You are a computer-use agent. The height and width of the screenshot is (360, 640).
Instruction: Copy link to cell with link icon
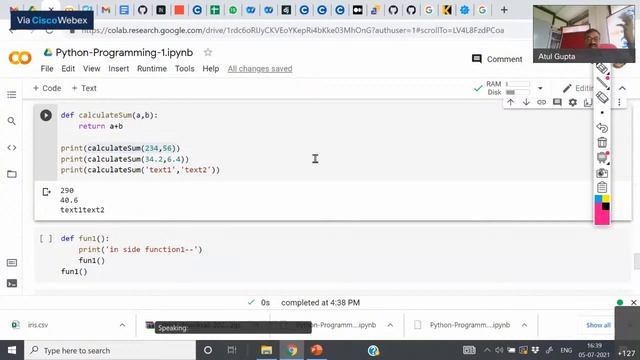pyautogui.click(x=541, y=102)
